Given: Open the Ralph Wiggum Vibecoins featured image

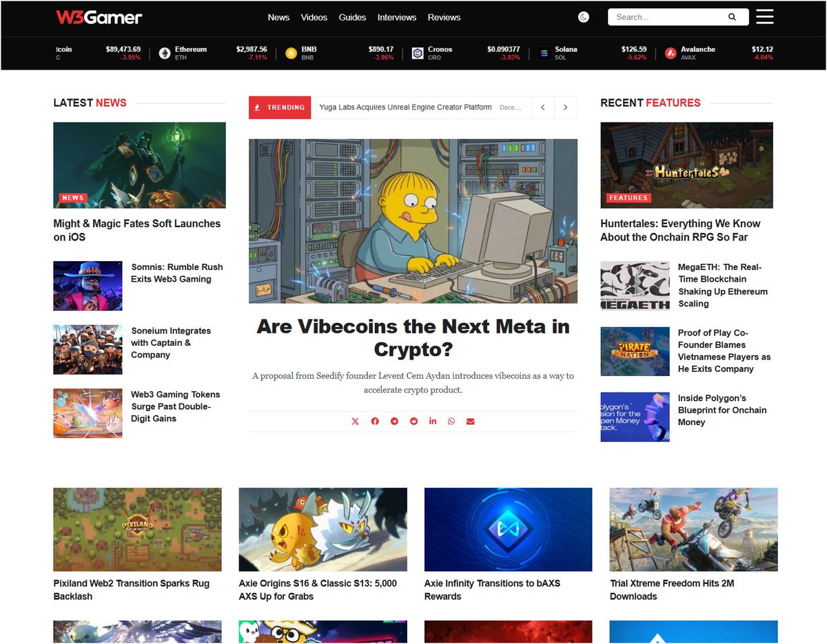Looking at the screenshot, I should tap(413, 221).
